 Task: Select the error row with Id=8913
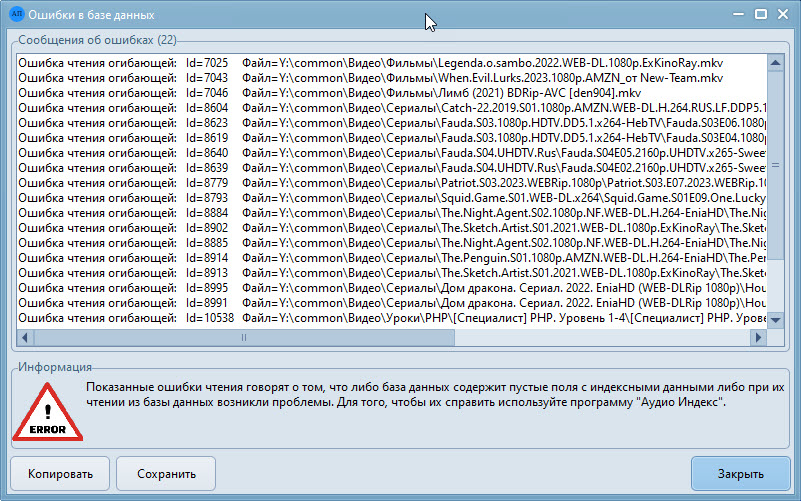tap(392, 273)
